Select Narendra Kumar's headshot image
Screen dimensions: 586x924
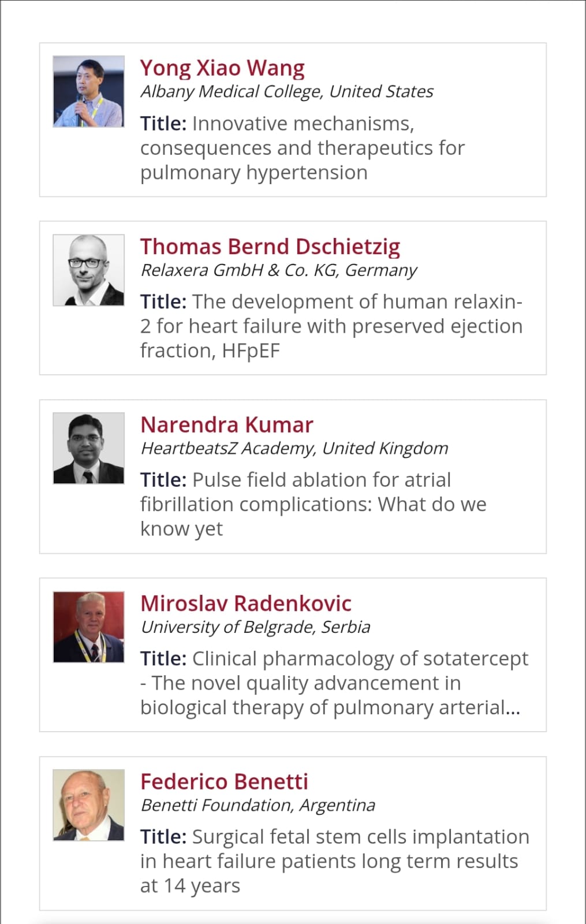click(88, 448)
